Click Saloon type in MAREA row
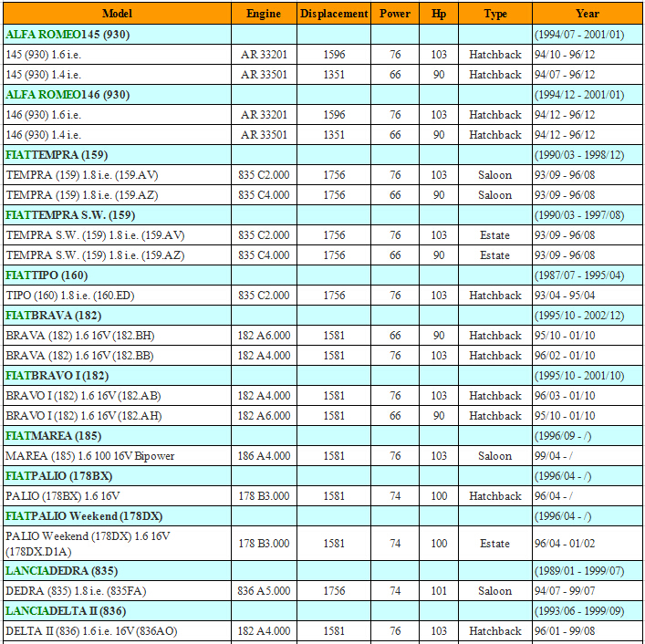 (x=494, y=456)
